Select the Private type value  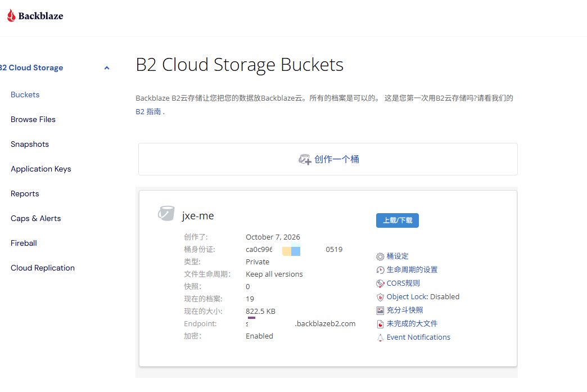click(257, 262)
